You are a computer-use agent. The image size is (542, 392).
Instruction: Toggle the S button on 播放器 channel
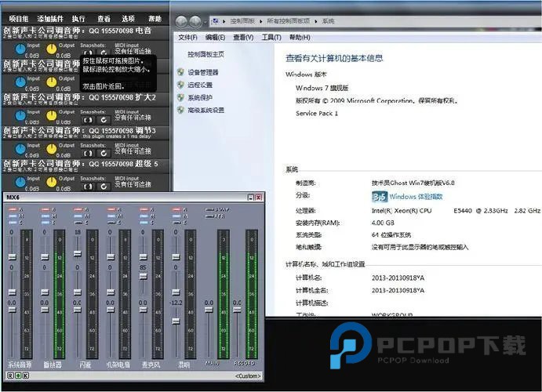(45, 223)
